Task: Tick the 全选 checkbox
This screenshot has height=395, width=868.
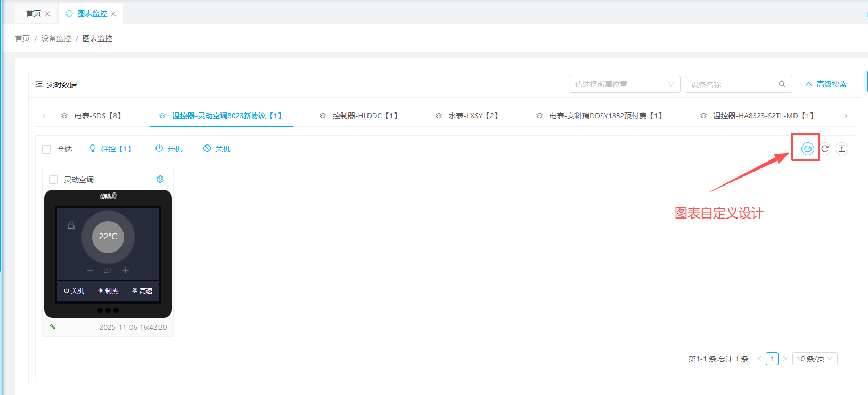Action: [x=47, y=149]
